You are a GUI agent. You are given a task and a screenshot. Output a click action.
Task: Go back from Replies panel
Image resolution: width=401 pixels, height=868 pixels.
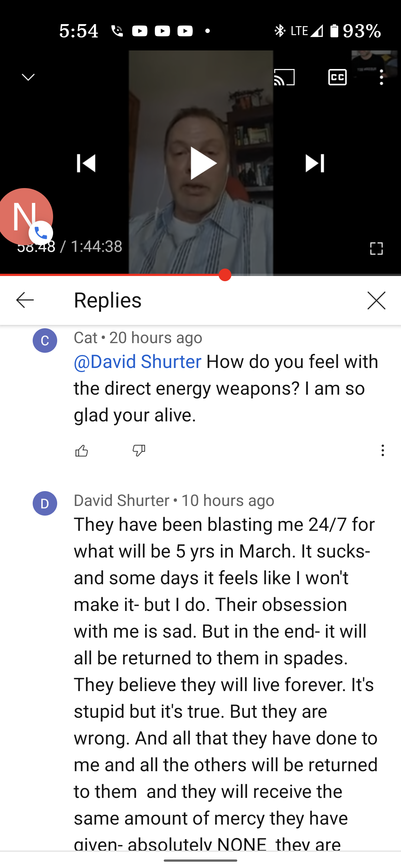click(25, 300)
